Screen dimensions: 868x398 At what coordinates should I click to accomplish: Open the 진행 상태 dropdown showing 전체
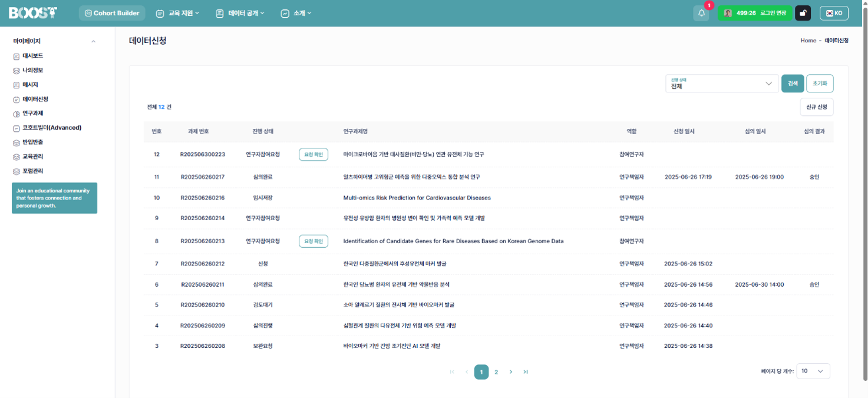722,84
